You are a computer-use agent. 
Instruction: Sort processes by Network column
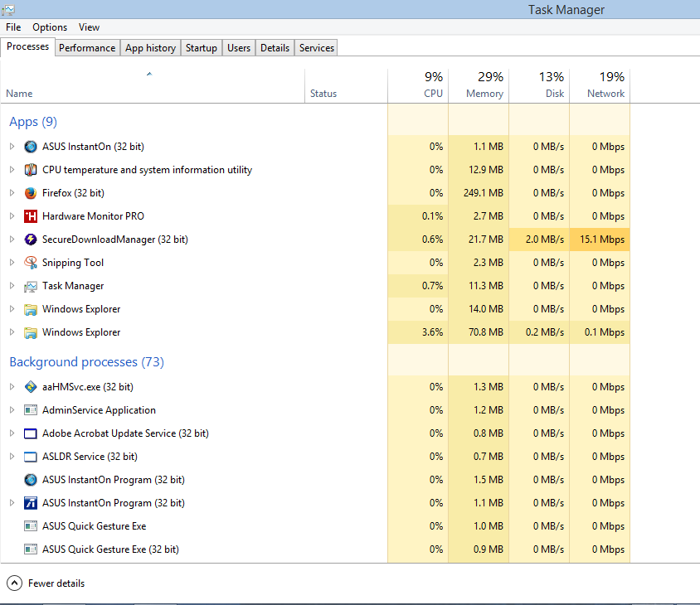click(x=600, y=86)
